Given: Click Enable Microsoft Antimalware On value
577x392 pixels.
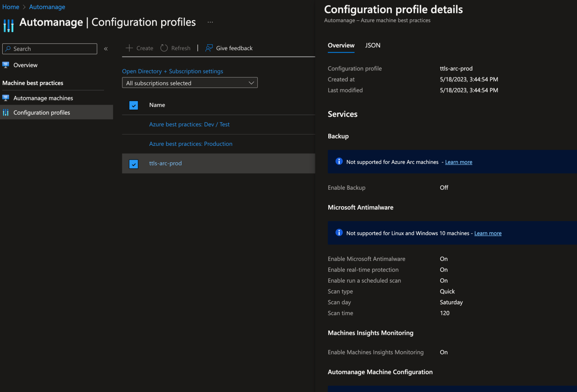Looking at the screenshot, I should pyautogui.click(x=444, y=259).
